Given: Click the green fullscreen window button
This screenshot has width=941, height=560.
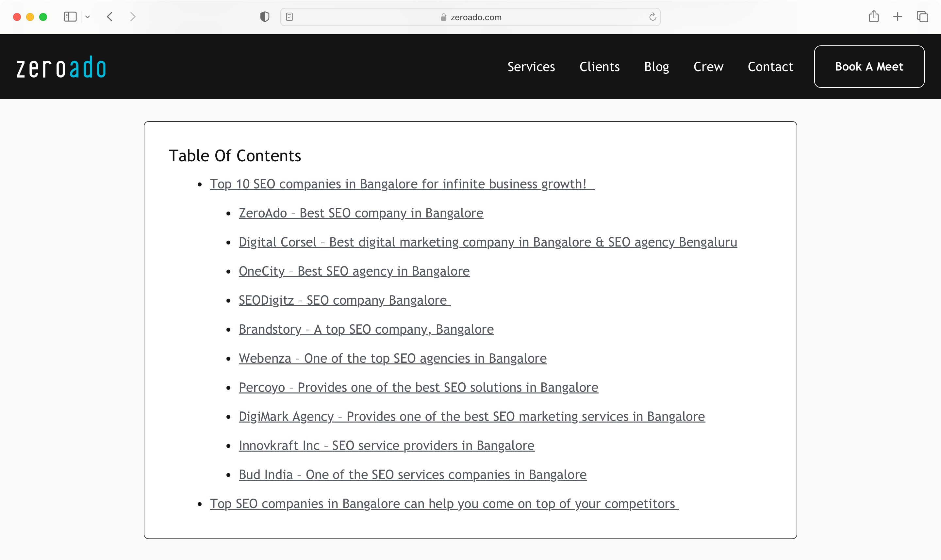Looking at the screenshot, I should click(x=43, y=17).
